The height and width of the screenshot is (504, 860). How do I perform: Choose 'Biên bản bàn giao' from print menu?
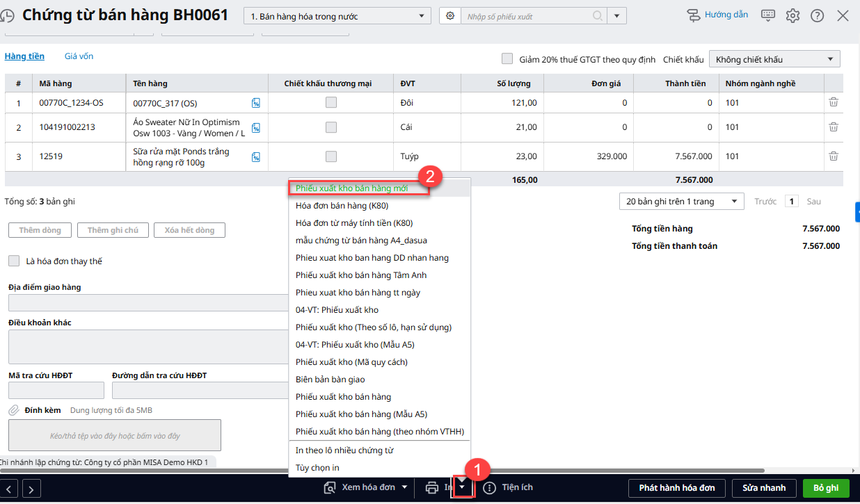[330, 380]
